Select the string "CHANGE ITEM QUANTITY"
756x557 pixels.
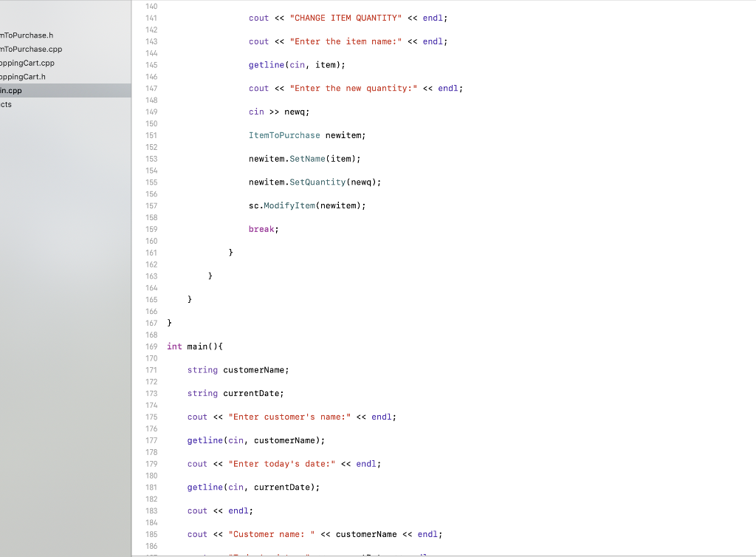pos(345,18)
